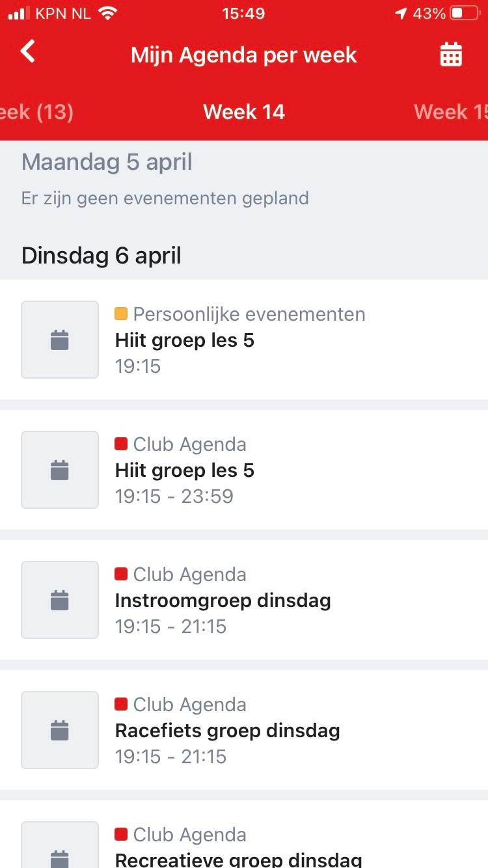
Task: Select the Week 14 tab
Action: point(244,112)
